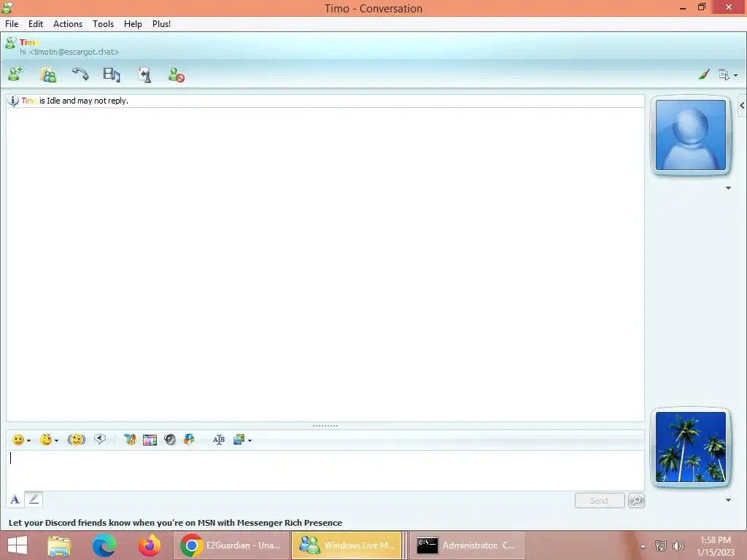The image size is (747, 560).
Task: Record a voice clip
Action: coord(99,439)
